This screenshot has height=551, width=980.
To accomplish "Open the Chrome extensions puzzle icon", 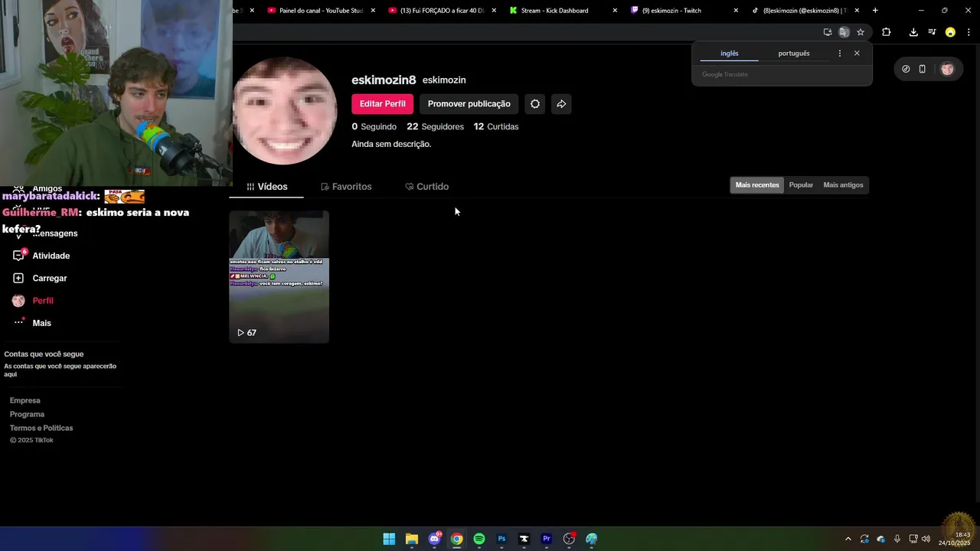I will pyautogui.click(x=887, y=32).
